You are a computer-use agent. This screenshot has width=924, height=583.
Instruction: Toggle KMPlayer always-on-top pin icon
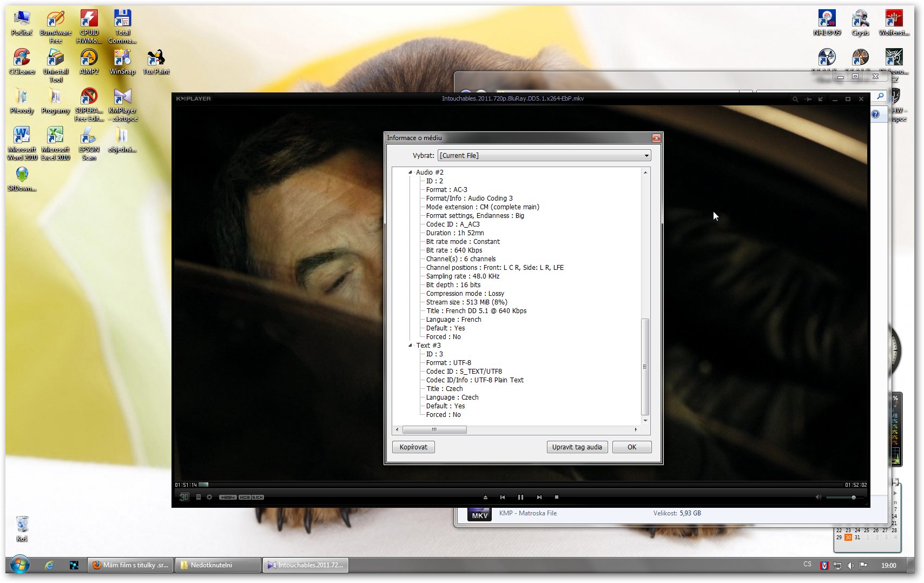tap(808, 99)
